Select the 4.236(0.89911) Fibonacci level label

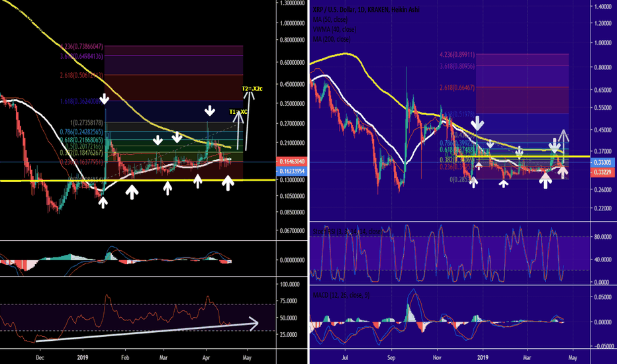pyautogui.click(x=457, y=55)
